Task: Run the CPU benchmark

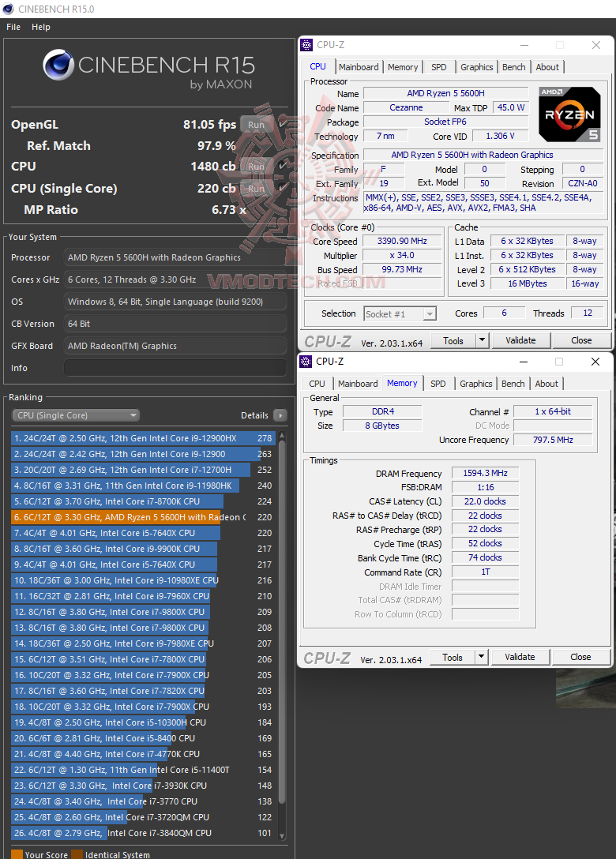Action: tap(256, 166)
